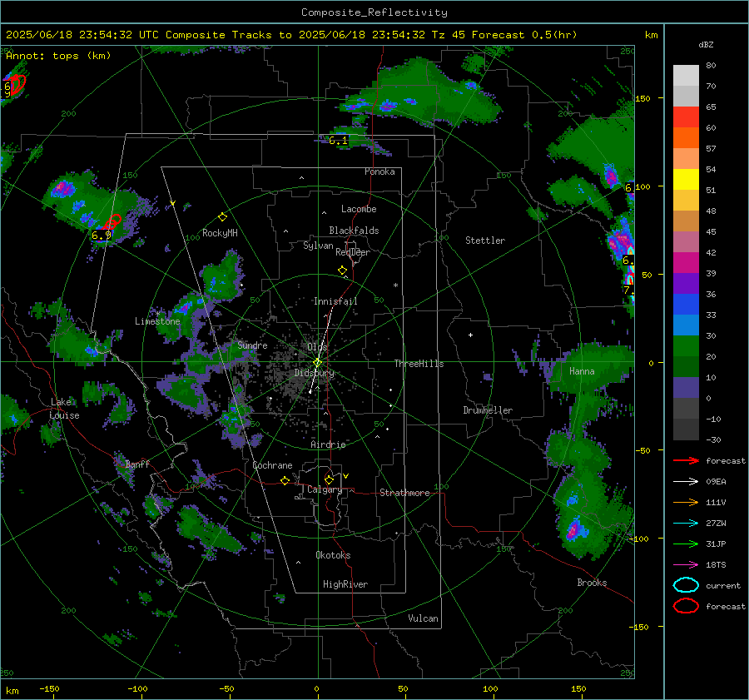Click the Hanna label
749x700 pixels.
(582, 371)
